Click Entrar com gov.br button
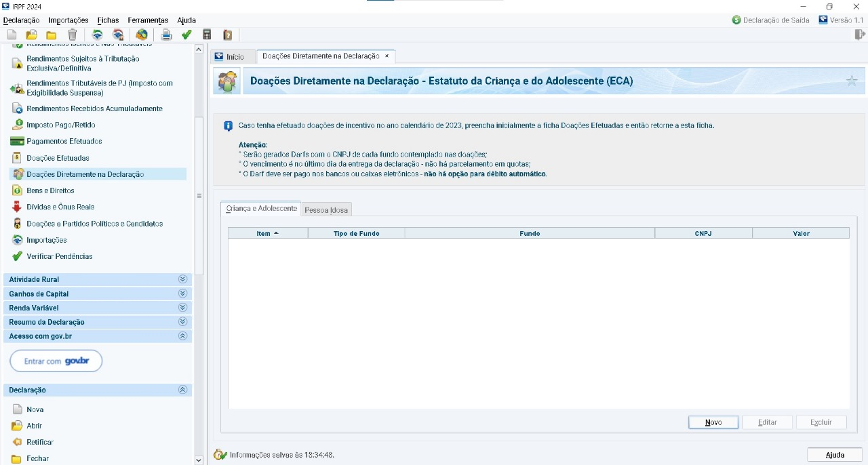This screenshot has width=868, height=465. tap(56, 361)
